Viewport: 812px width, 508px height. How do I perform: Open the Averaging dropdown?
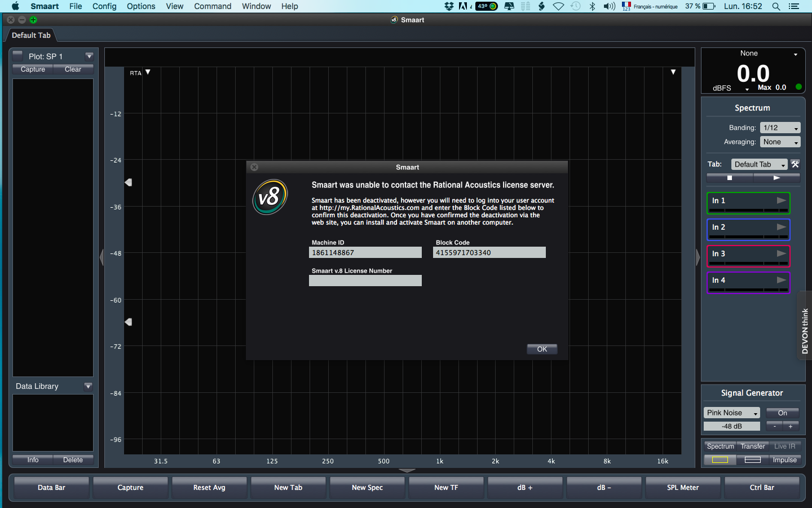[x=780, y=142]
